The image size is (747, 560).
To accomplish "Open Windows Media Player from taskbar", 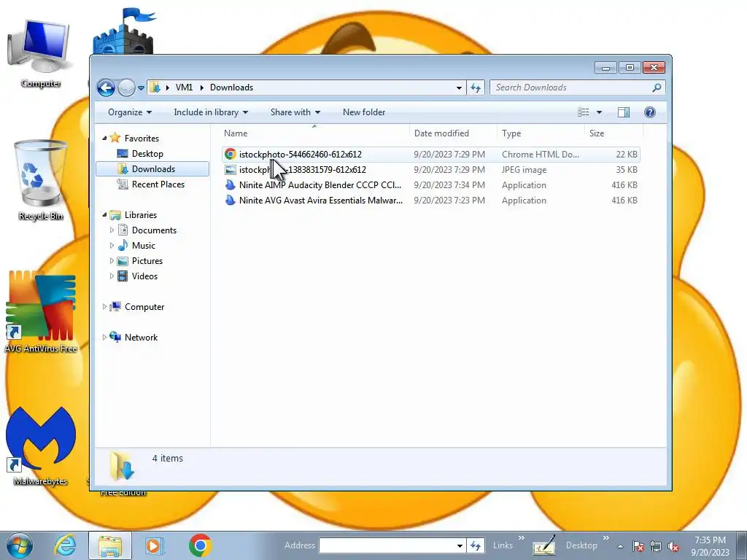I will tap(154, 545).
